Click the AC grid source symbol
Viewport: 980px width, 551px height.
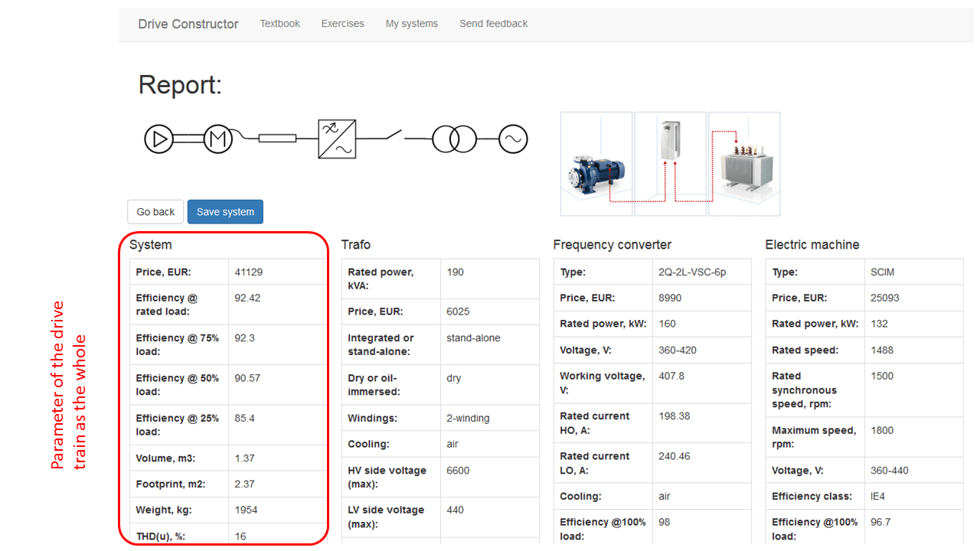point(513,139)
